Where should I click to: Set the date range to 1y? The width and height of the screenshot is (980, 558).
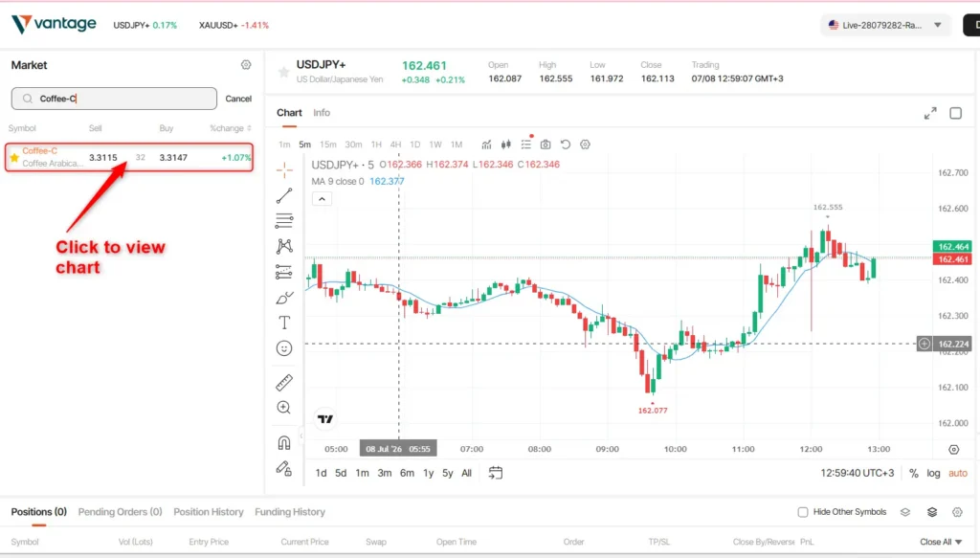[428, 473]
